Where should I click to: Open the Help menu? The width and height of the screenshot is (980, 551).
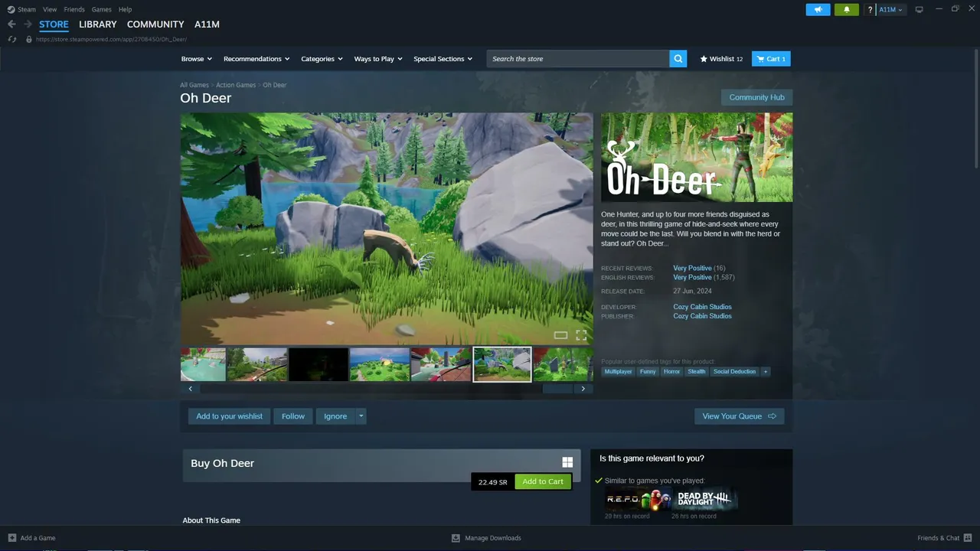[125, 9]
